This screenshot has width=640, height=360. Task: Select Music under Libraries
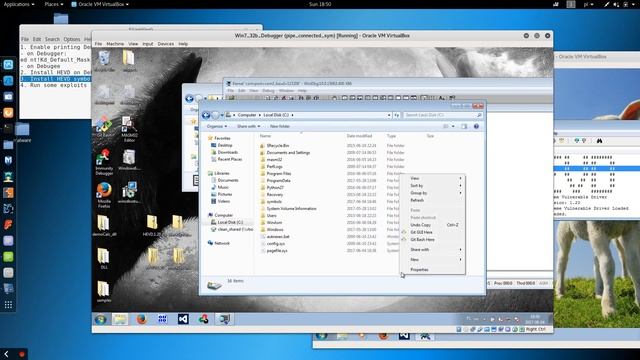[x=223, y=187]
